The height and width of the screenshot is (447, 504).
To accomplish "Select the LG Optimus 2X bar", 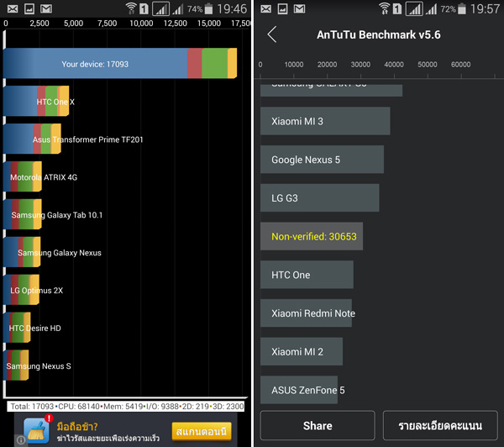I will (x=21, y=290).
